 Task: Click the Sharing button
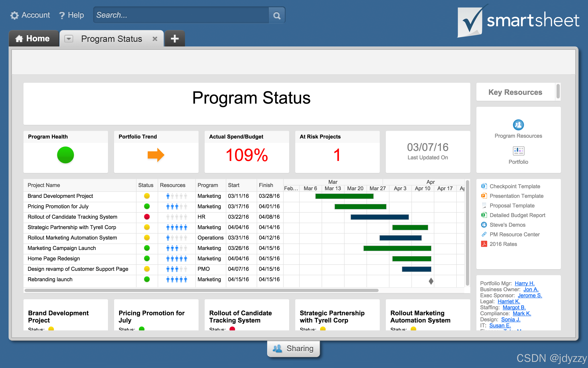tap(293, 349)
